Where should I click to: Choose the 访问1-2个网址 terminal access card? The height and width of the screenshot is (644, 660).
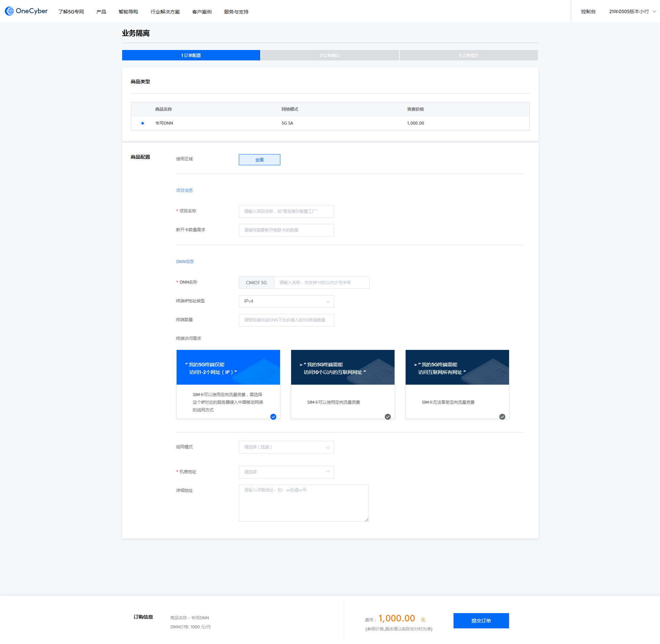pyautogui.click(x=228, y=384)
